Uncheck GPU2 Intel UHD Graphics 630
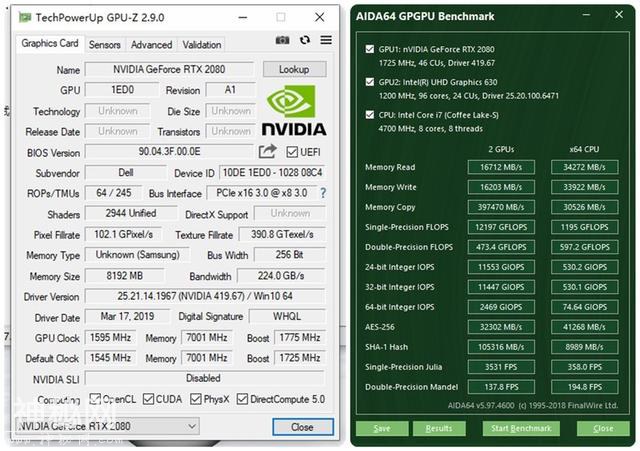Viewport: 640px width, 451px height. pyautogui.click(x=370, y=82)
